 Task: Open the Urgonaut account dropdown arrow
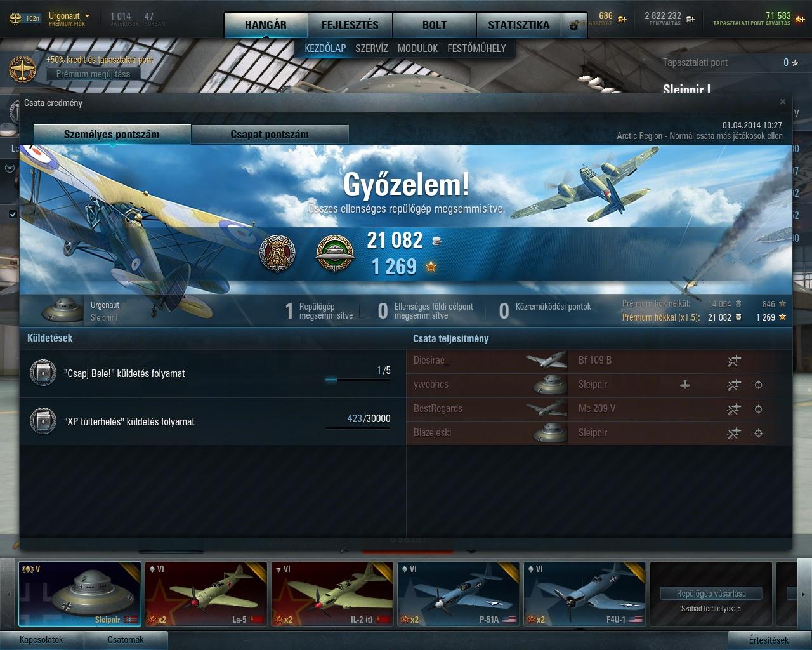pyautogui.click(x=87, y=16)
